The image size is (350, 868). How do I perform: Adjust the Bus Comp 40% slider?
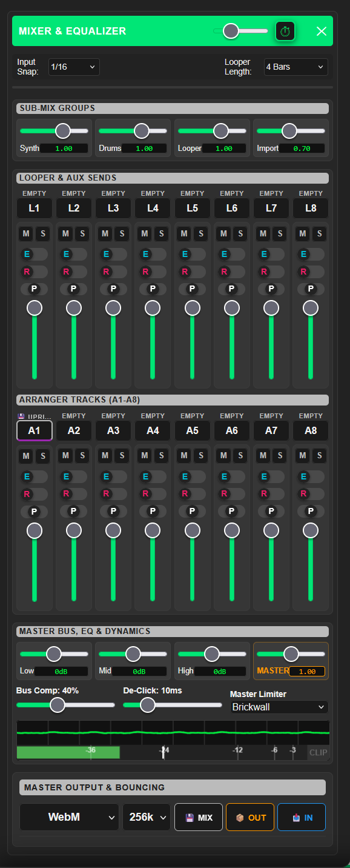tap(65, 705)
